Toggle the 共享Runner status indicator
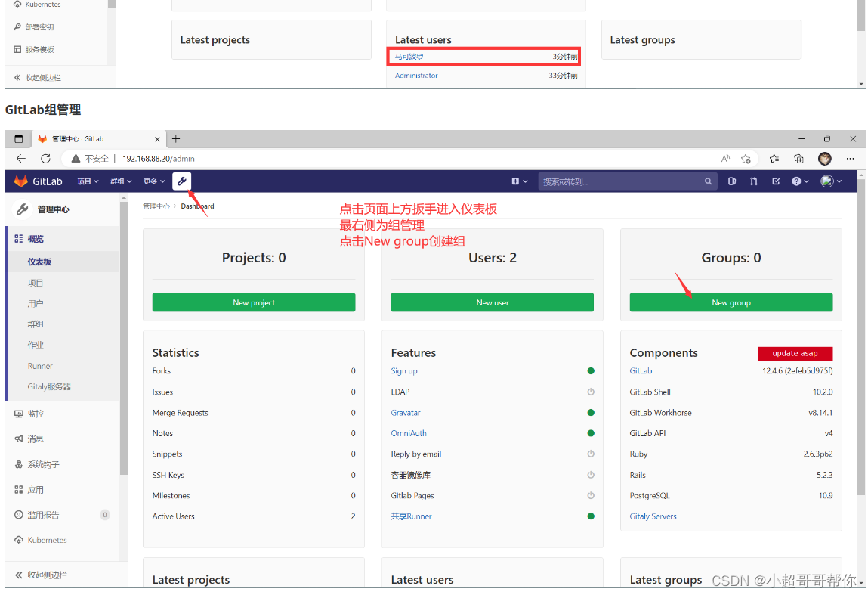This screenshot has height=595, width=868. pyautogui.click(x=590, y=516)
